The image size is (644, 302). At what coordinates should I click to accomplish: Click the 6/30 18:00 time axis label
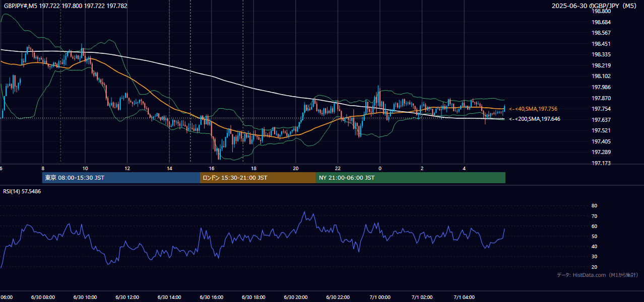point(253,297)
